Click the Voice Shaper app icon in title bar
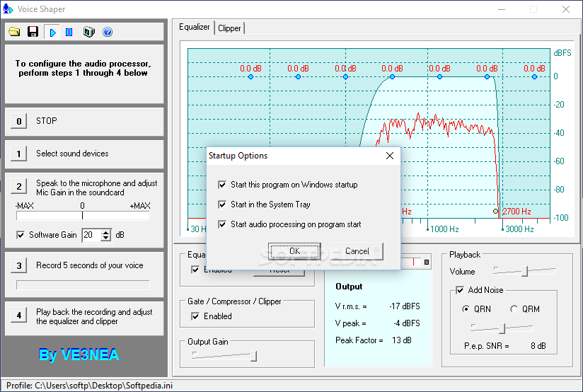The image size is (583, 392). click(8, 9)
